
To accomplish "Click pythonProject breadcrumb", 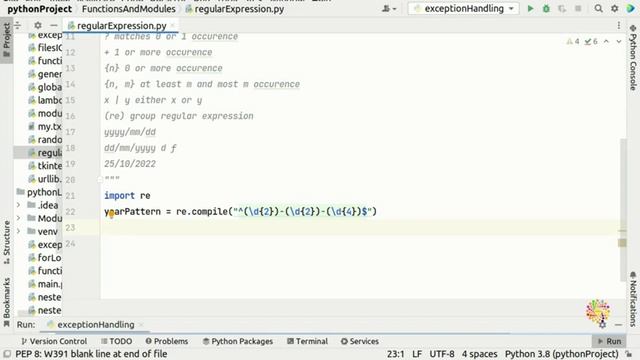I will tap(39, 9).
